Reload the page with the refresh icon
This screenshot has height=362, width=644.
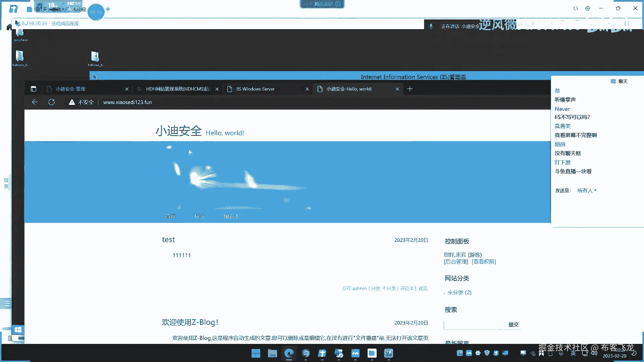(x=51, y=102)
